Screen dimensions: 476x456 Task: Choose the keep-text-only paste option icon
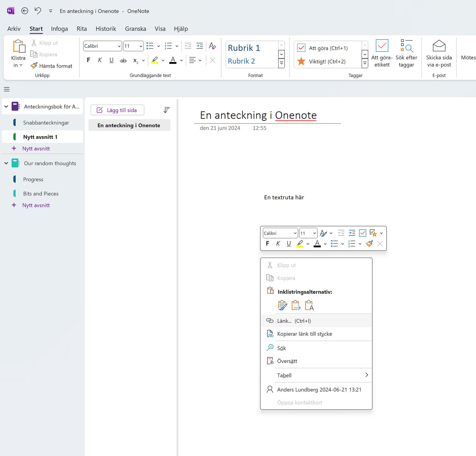(309, 305)
